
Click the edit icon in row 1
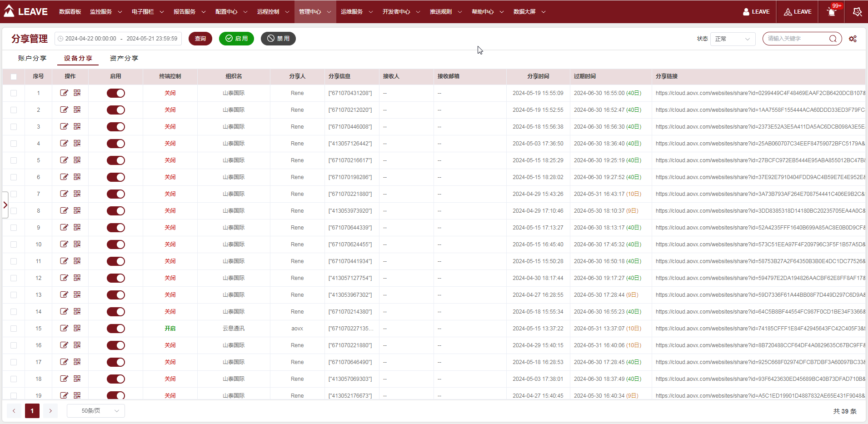[64, 93]
